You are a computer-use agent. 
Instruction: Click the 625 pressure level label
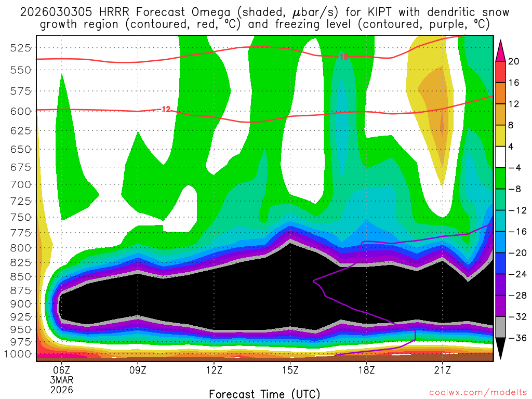click(x=21, y=130)
